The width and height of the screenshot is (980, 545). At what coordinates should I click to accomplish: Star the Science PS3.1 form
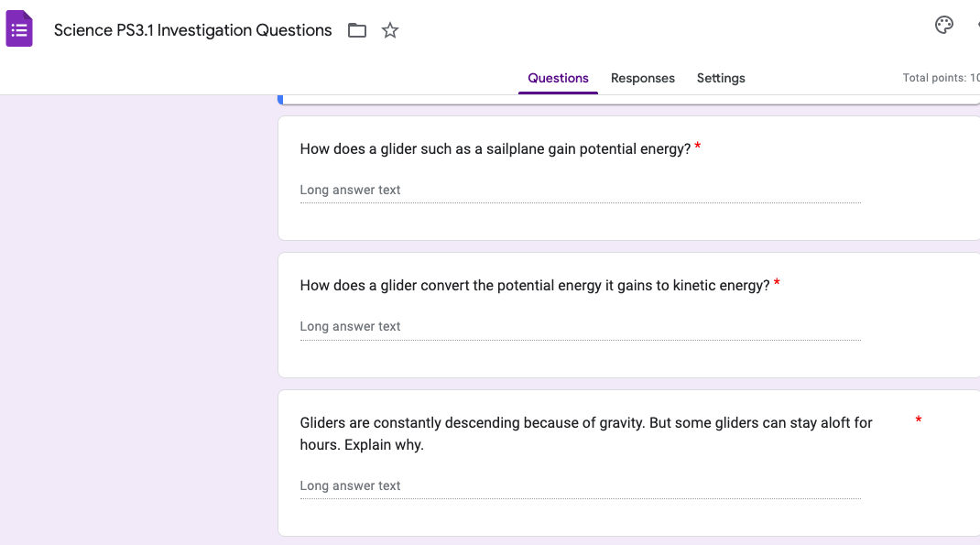tap(389, 30)
